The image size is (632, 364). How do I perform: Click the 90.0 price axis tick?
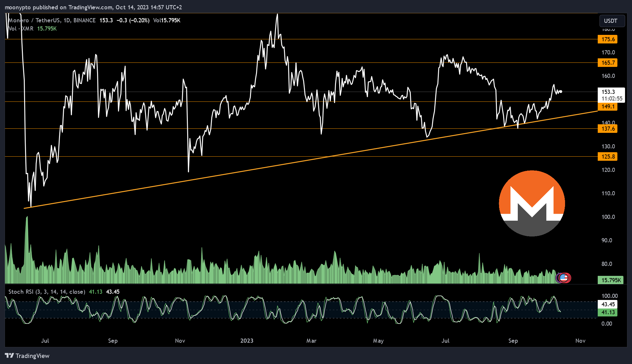tap(607, 240)
